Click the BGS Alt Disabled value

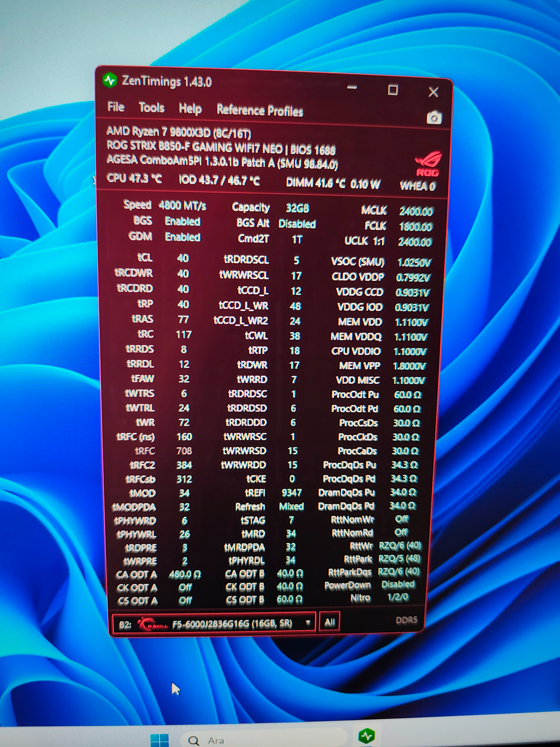[x=297, y=224]
